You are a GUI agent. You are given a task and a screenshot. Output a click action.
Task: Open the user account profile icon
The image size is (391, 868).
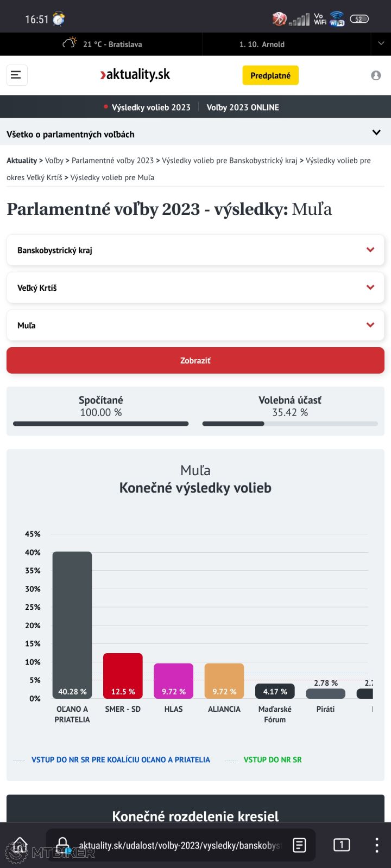[x=376, y=75]
